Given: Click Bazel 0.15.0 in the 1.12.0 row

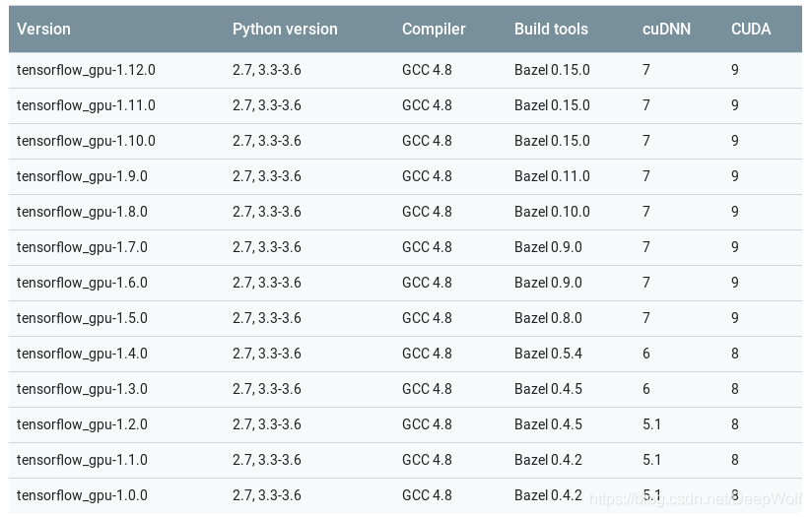Looking at the screenshot, I should click(x=552, y=70).
